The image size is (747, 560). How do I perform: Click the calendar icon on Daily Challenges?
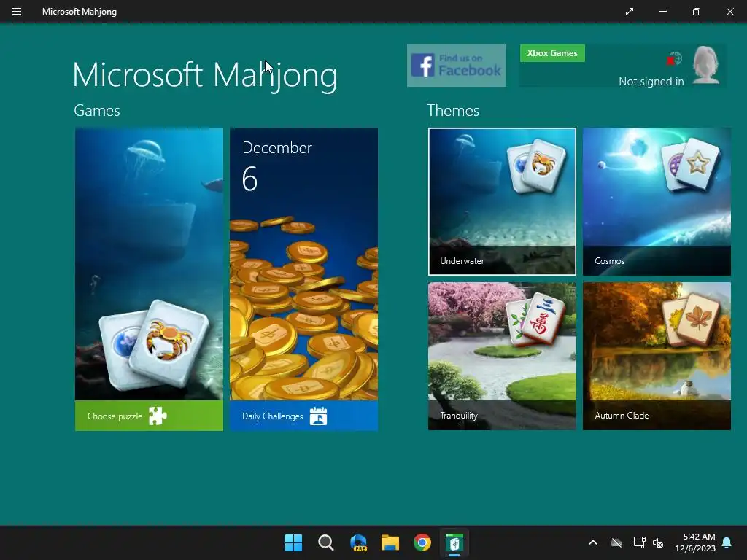[318, 416]
